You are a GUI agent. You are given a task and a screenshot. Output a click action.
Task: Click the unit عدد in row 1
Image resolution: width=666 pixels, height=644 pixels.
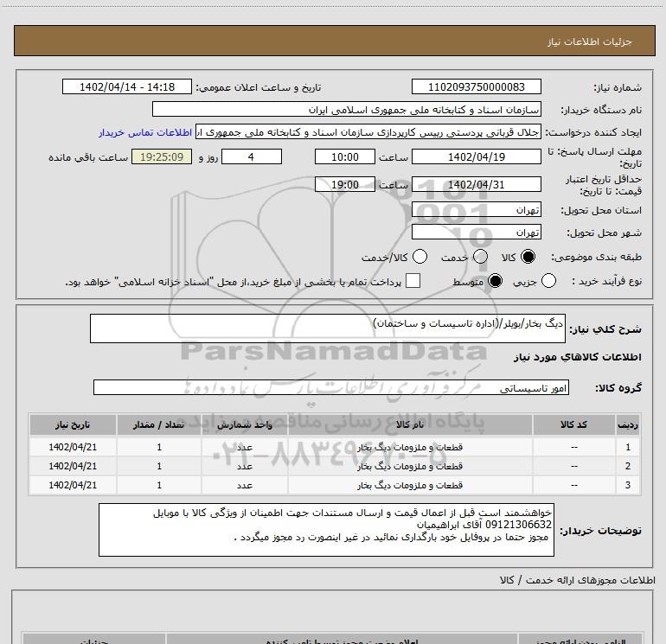pos(245,447)
